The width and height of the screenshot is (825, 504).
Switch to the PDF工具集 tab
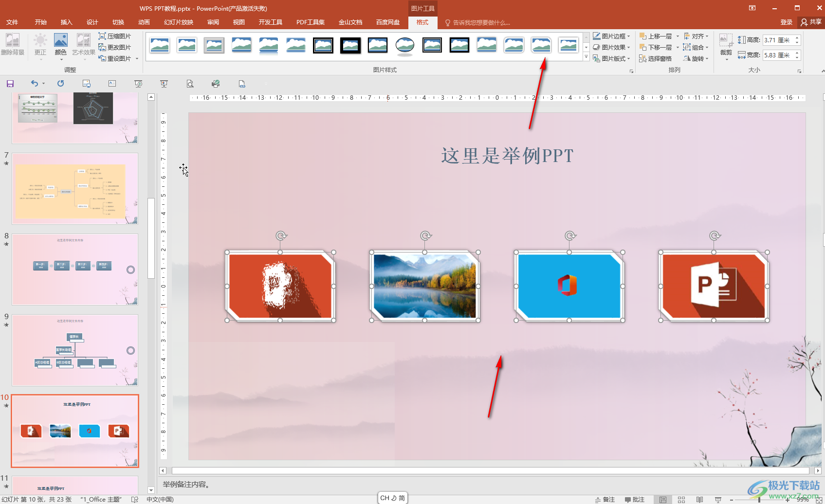(311, 22)
